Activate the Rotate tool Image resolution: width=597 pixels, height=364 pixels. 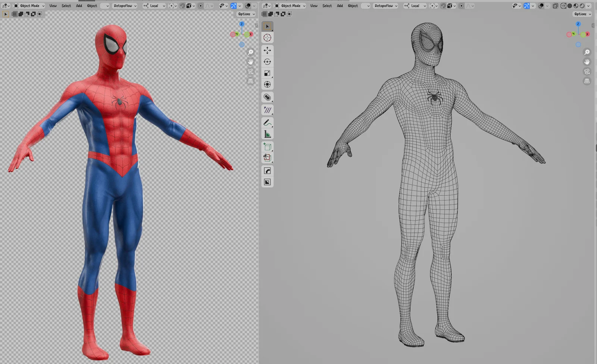coord(267,62)
